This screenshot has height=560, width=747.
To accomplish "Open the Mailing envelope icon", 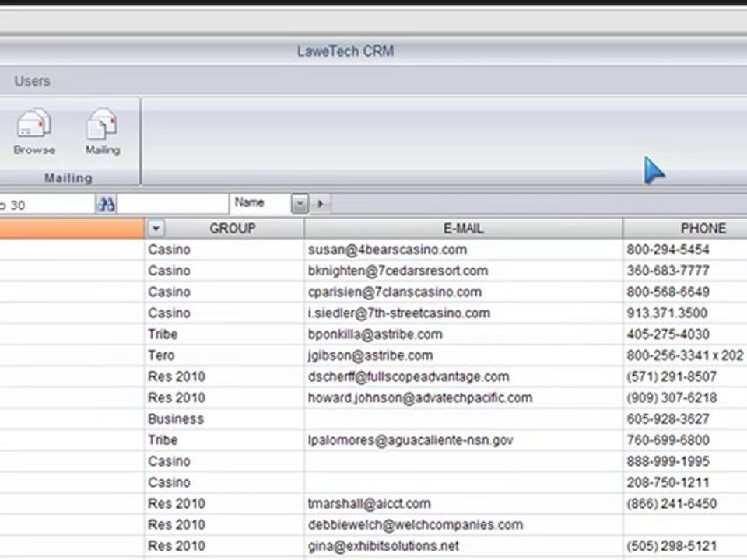I will (103, 131).
